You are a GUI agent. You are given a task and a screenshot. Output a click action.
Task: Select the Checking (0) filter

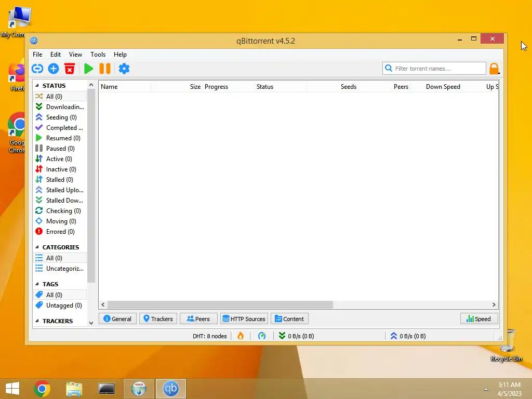pyautogui.click(x=60, y=211)
